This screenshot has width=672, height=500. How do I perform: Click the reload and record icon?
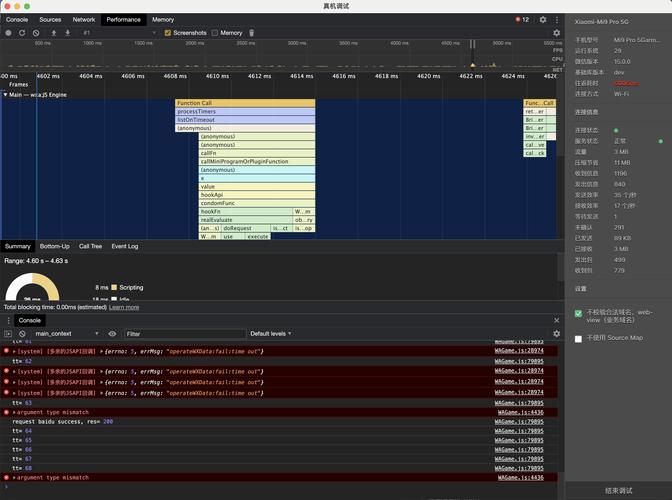pyautogui.click(x=22, y=33)
